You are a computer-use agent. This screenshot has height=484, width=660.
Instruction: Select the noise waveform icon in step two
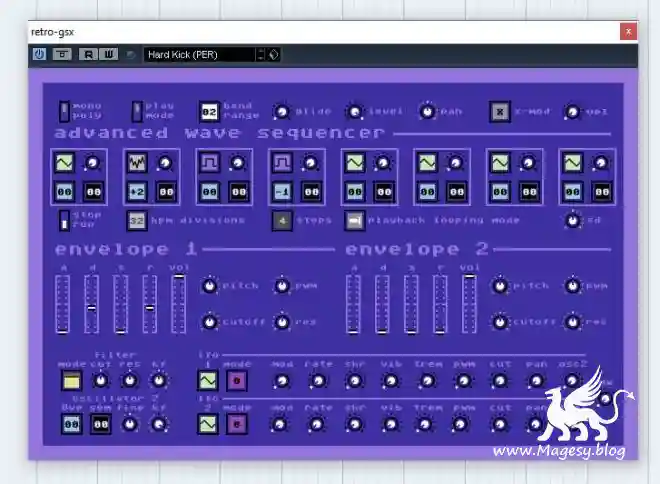pos(137,163)
